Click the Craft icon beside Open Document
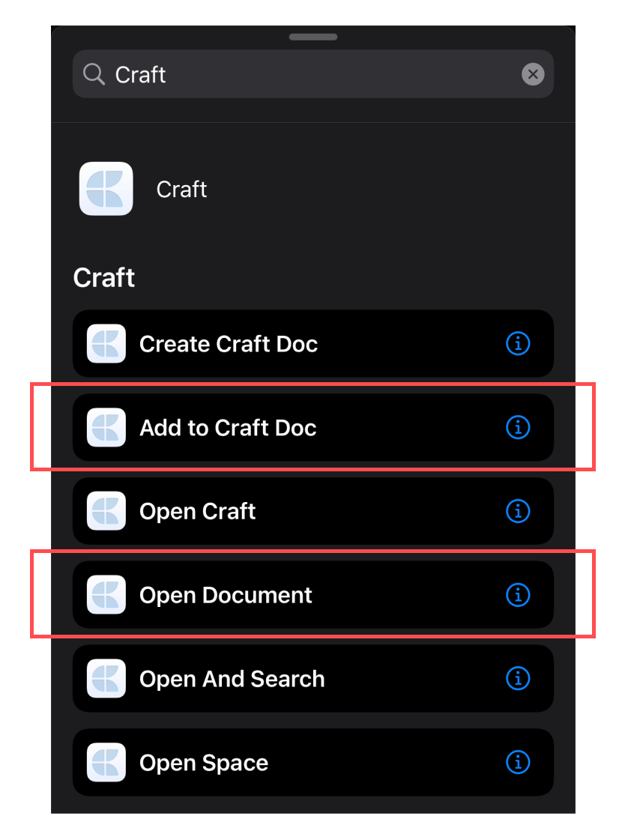Image resolution: width=625 pixels, height=840 pixels. (x=106, y=595)
